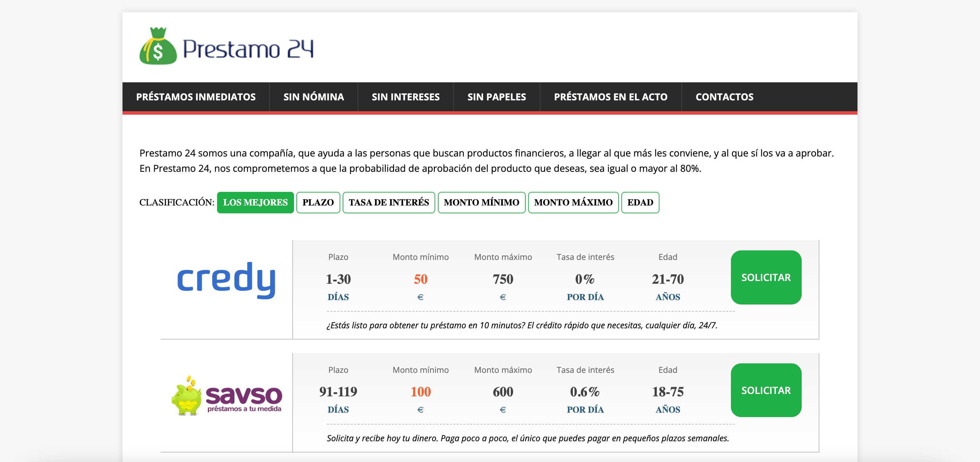The width and height of the screenshot is (980, 462).
Task: Click the savso lender logo
Action: [227, 395]
